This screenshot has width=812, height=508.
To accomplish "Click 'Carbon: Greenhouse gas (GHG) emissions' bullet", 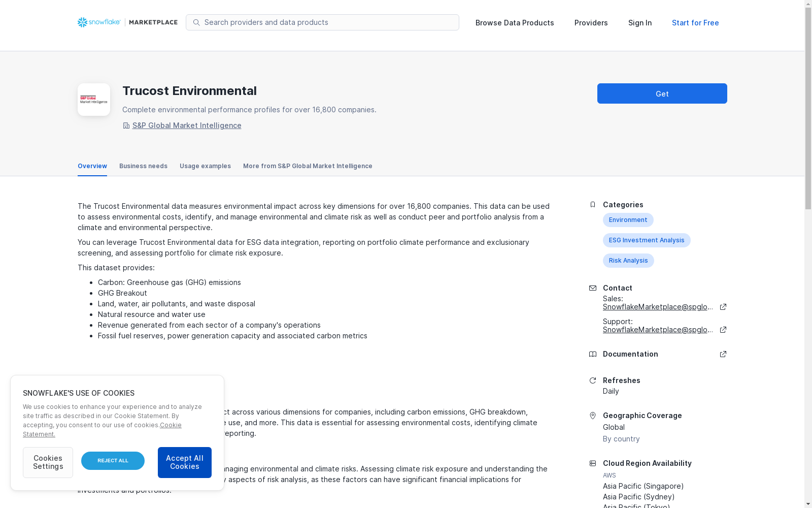I will (x=170, y=282).
